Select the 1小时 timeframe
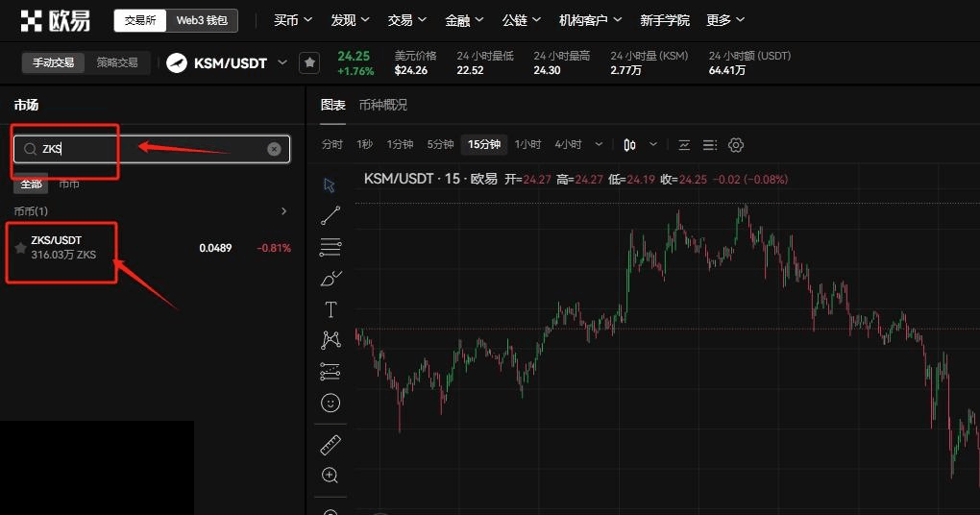 tap(527, 145)
